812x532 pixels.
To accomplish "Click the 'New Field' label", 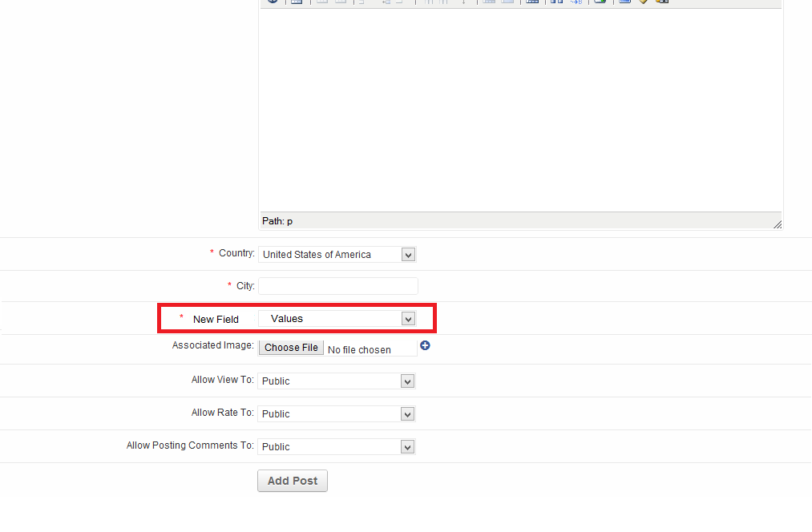I will (x=216, y=320).
